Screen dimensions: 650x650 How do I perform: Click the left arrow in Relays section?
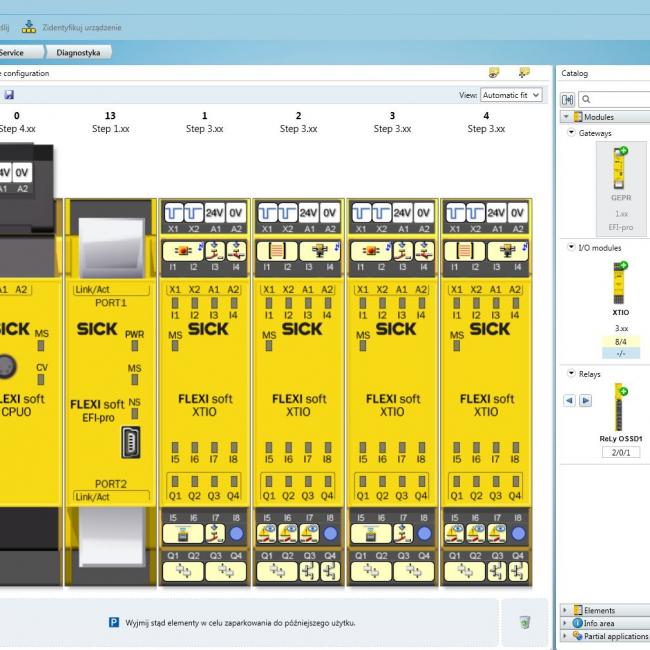570,400
